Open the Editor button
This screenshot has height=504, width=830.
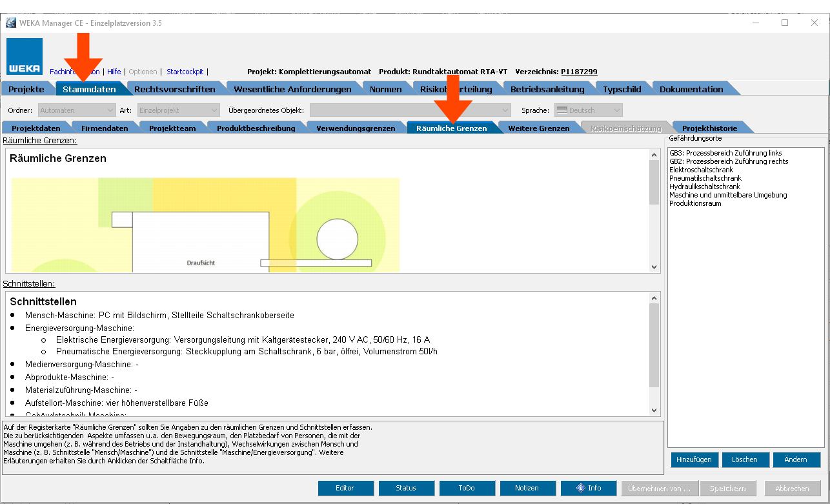point(345,488)
